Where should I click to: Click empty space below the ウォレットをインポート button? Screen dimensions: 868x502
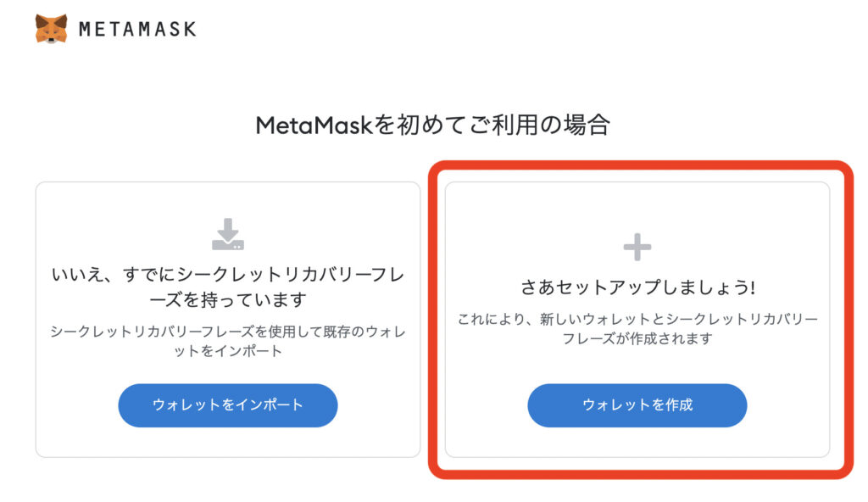pyautogui.click(x=227, y=441)
